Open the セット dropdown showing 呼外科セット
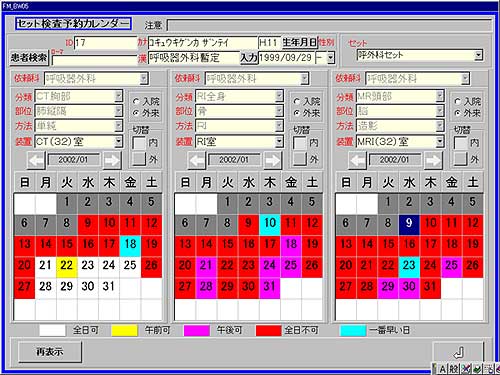This screenshot has width=500, height=375. pos(478,55)
